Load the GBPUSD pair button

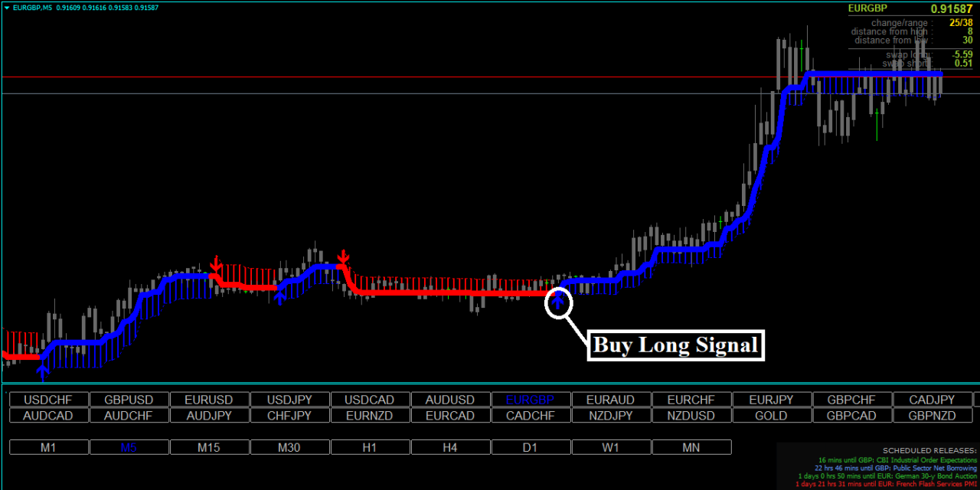(129, 400)
